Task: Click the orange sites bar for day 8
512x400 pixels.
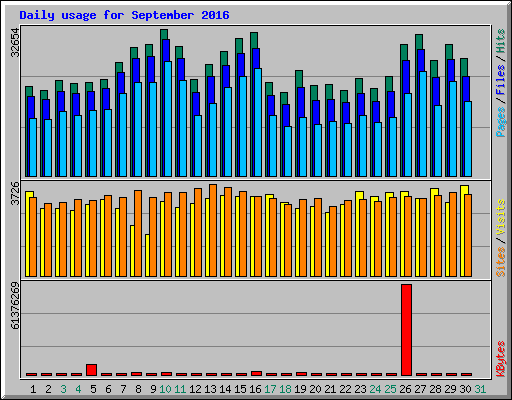Action: pos(138,233)
